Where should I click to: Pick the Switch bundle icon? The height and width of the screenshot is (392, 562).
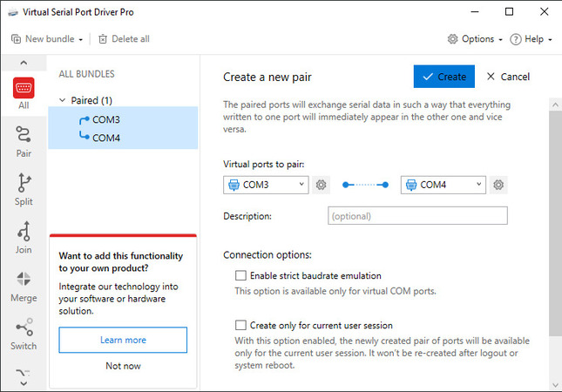24,334
